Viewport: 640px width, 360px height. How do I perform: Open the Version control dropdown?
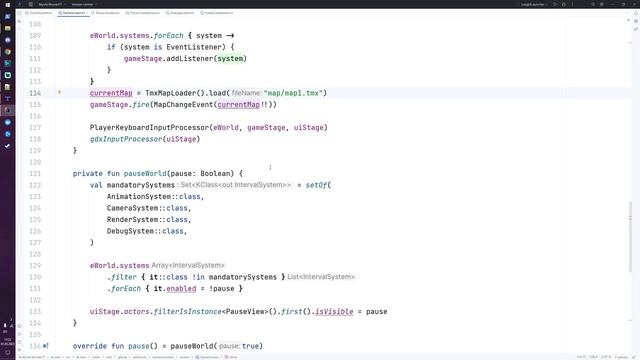[x=83, y=4]
